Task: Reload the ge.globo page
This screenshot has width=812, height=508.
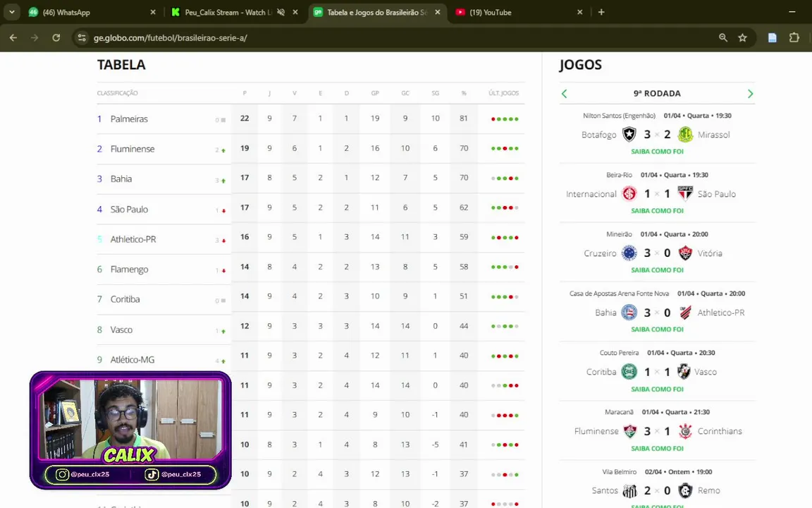Action: pyautogui.click(x=56, y=38)
